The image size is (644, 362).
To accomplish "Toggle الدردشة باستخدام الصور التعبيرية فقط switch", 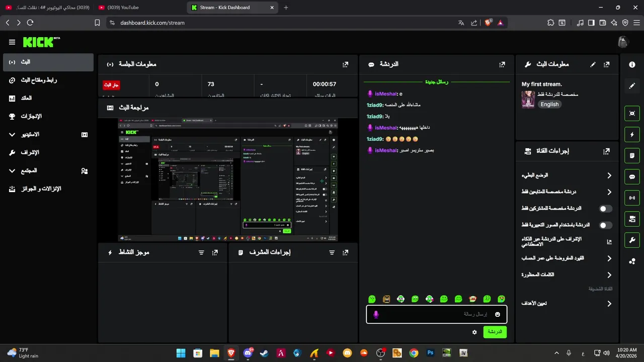I will pos(606,225).
